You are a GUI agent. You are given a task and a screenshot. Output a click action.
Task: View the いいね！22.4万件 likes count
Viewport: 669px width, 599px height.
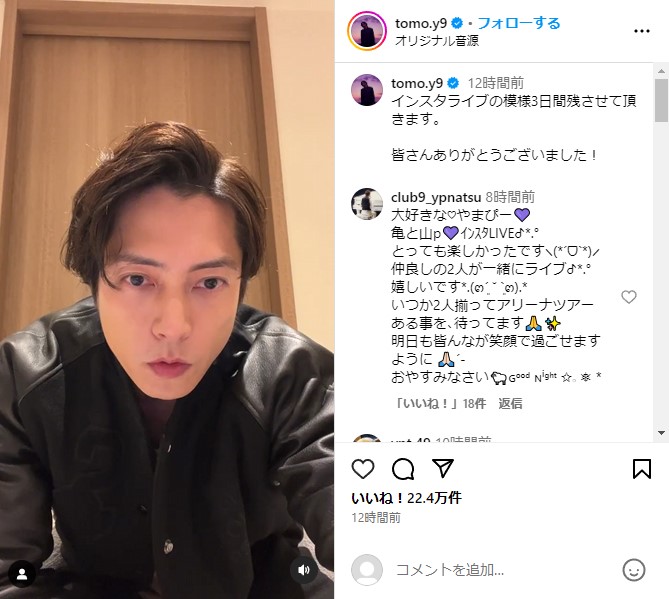[407, 498]
